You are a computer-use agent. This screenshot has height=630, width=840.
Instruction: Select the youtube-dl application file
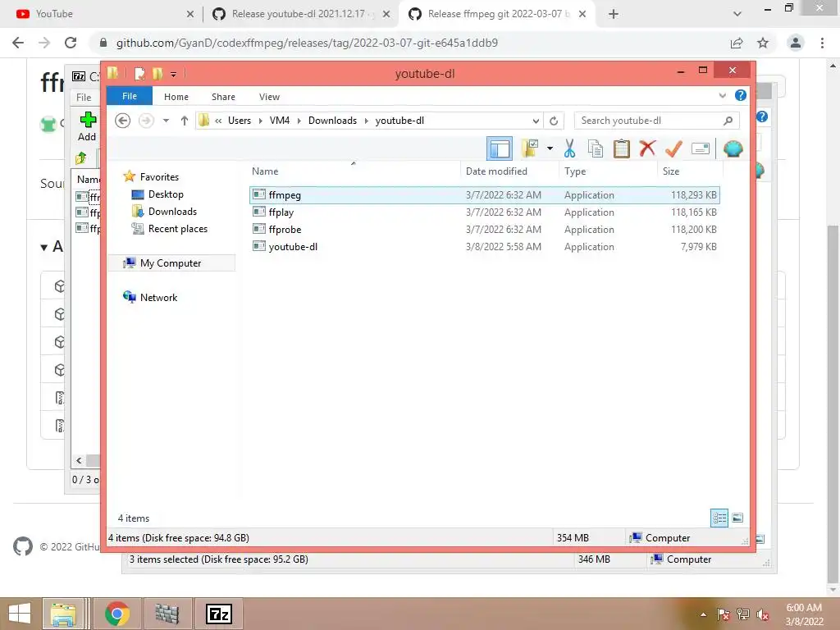tap(484, 246)
